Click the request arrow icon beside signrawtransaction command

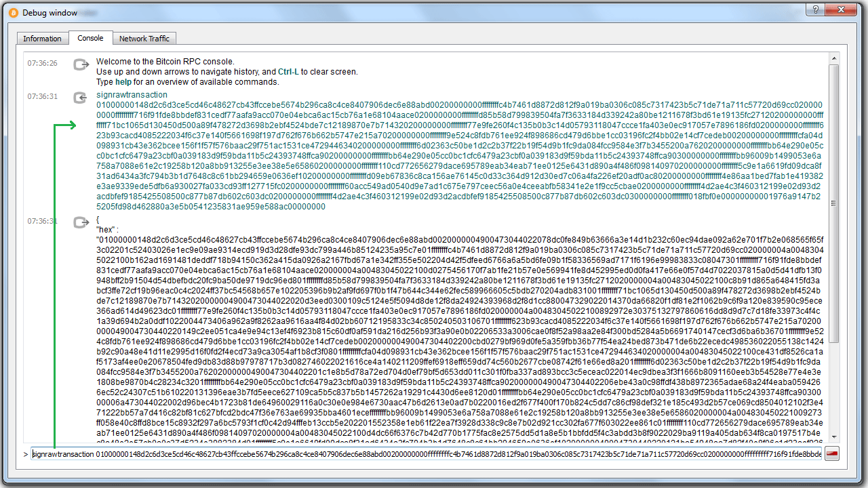coord(81,99)
